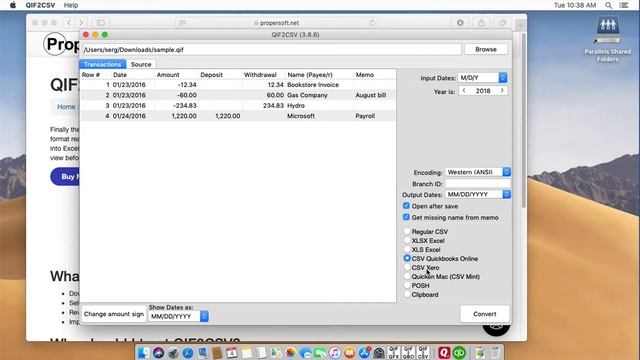Open System Preferences in dock
This screenshot has height=360, width=640.
(378, 353)
